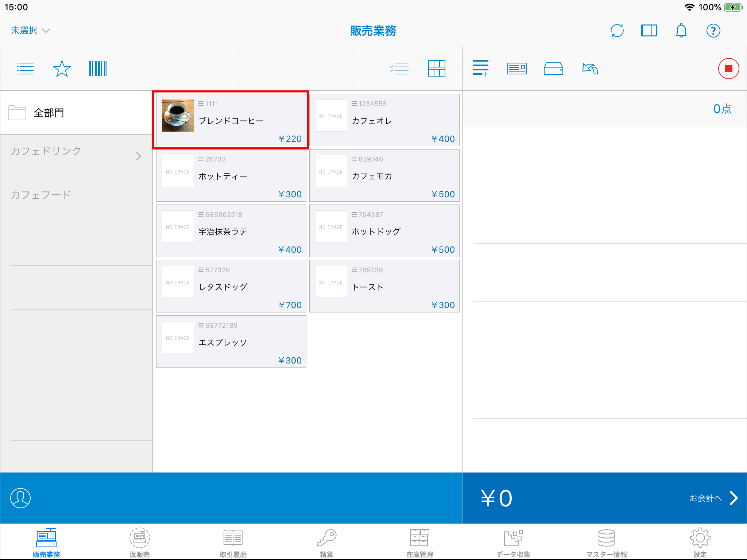Image resolution: width=747 pixels, height=560 pixels.
Task: Click the refresh sync icon
Action: pos(617,31)
